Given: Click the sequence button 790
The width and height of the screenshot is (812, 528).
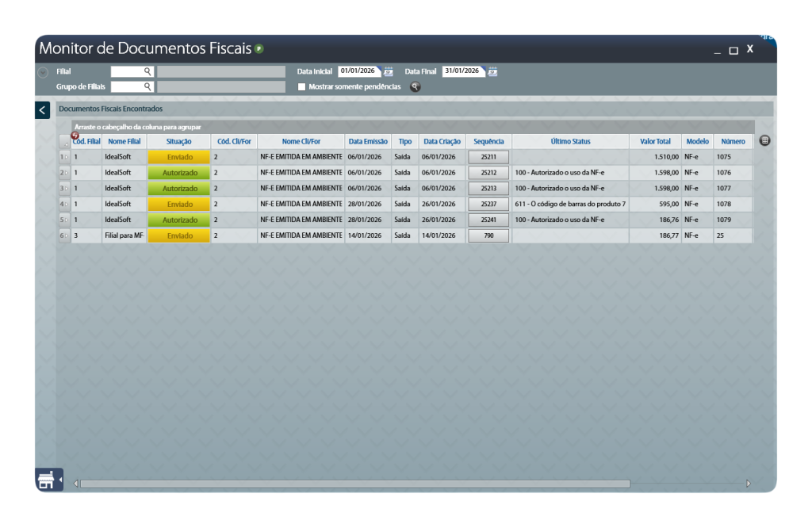Looking at the screenshot, I should (488, 235).
